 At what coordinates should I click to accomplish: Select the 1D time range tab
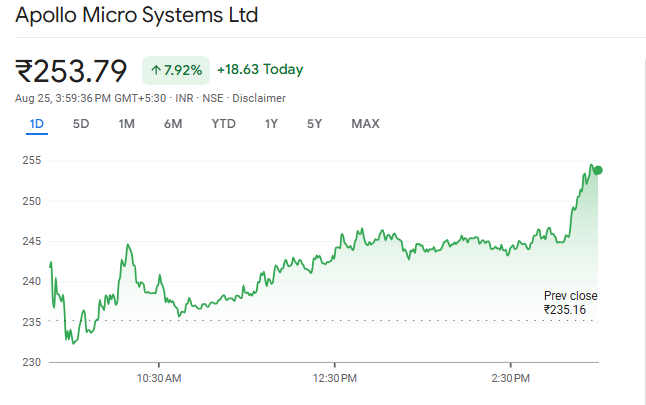[x=37, y=124]
